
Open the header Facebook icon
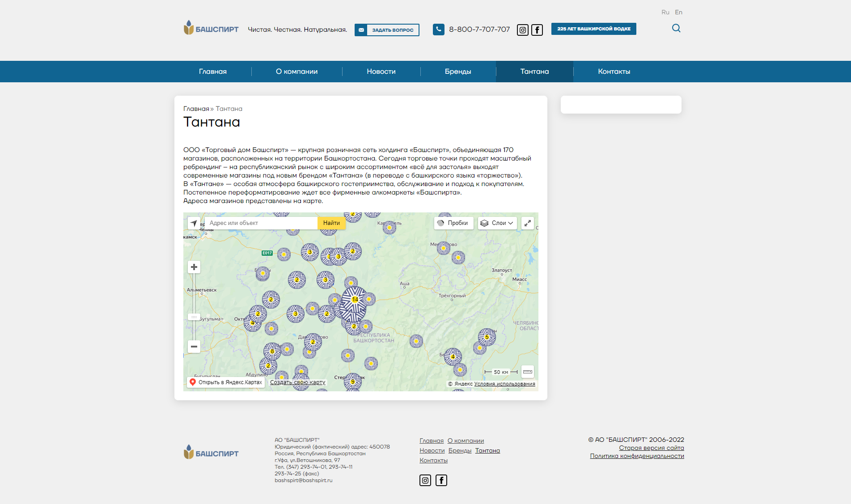pos(537,30)
